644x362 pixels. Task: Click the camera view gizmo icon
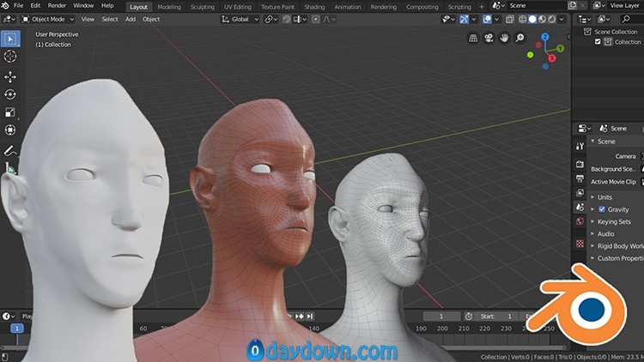[490, 39]
